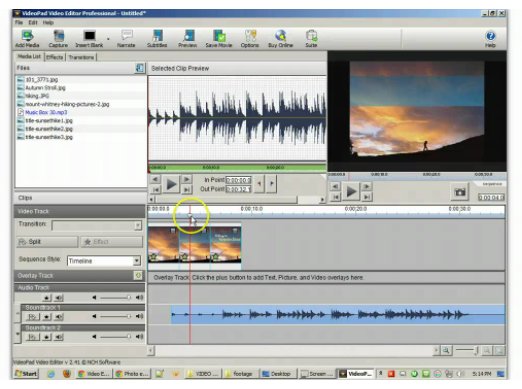
Task: Click the Out Point time field
Action: (238, 189)
